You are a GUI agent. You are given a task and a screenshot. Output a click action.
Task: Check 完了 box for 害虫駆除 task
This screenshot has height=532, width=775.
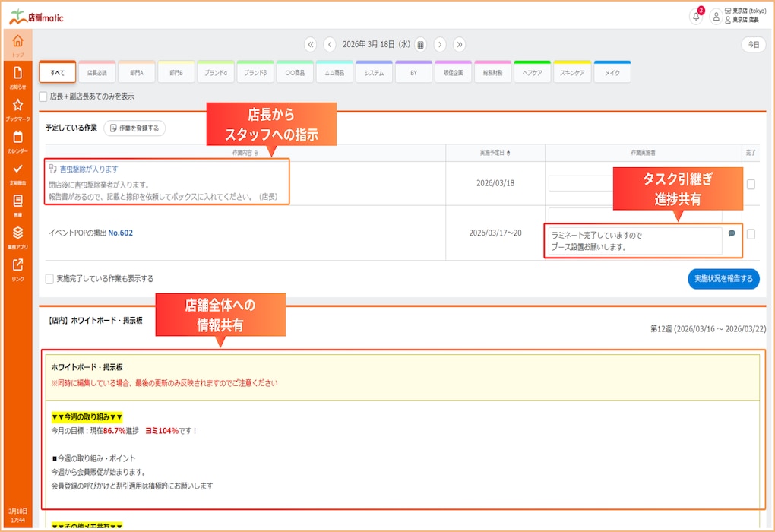[x=751, y=184]
